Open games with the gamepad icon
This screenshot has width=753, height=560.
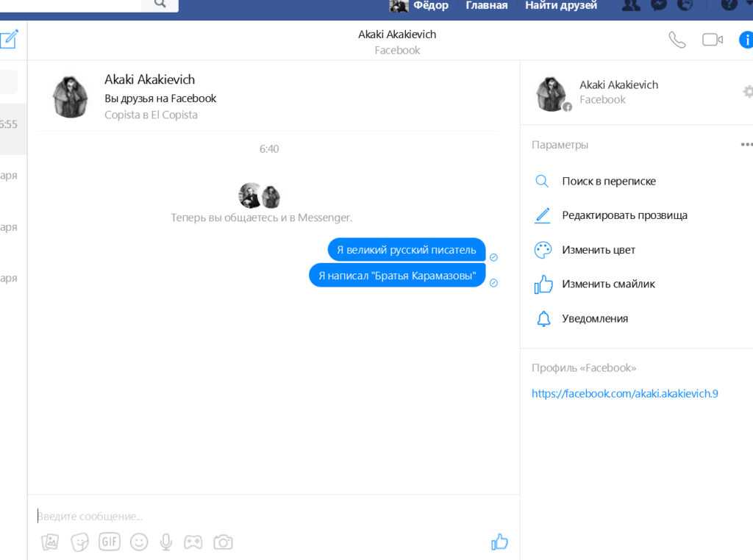[x=193, y=542]
